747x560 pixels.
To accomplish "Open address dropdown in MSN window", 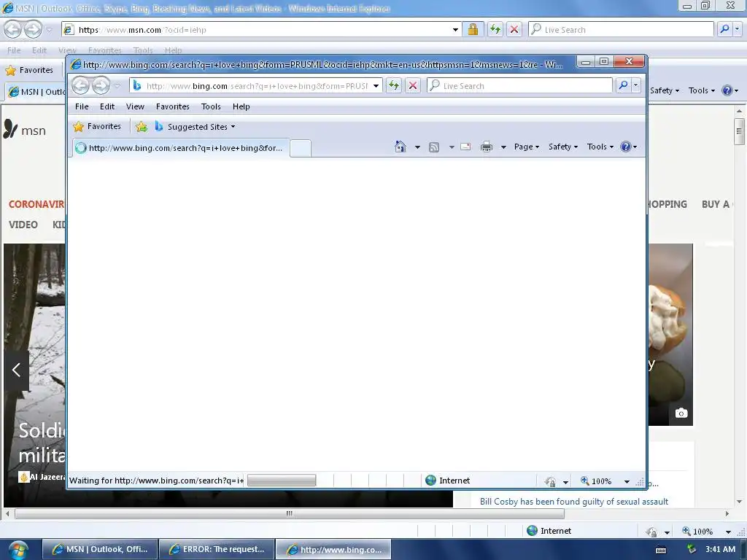I will (455, 29).
